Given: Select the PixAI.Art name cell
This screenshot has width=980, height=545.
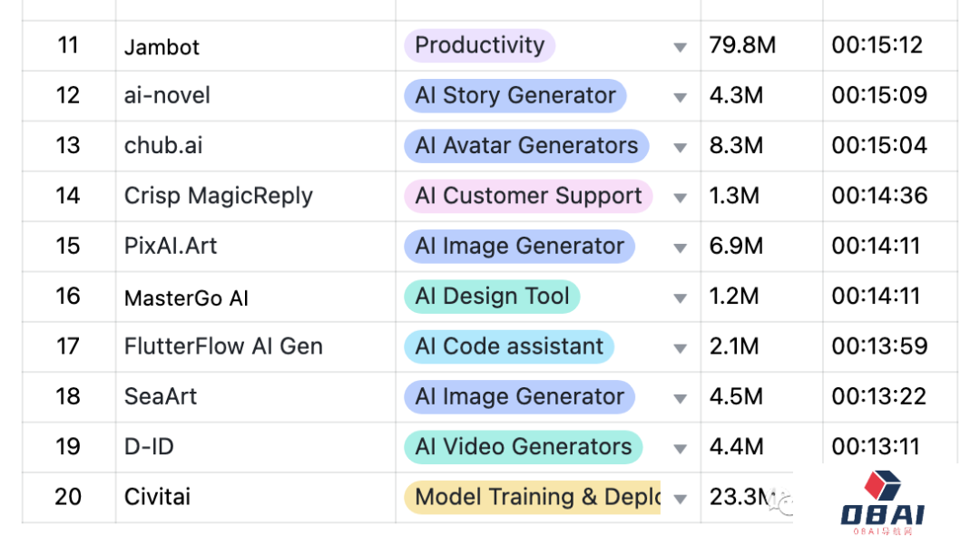Looking at the screenshot, I should [x=256, y=247].
